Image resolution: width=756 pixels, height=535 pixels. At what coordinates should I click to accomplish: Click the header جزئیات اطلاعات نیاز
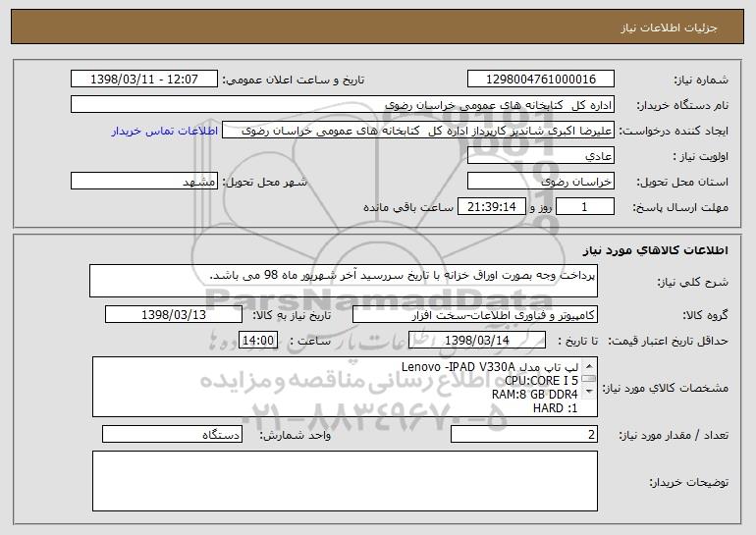click(669, 27)
